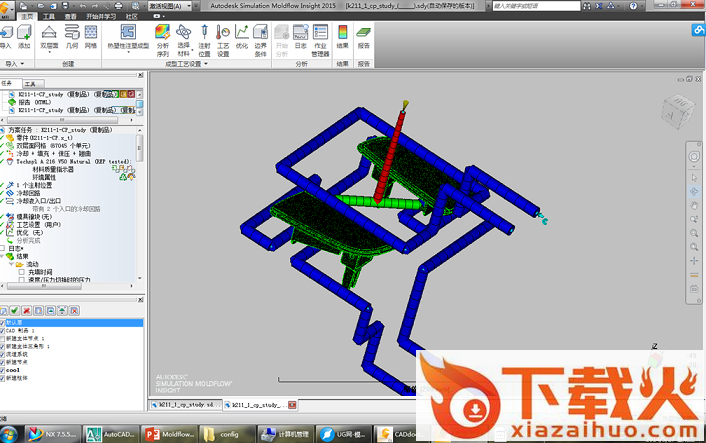The height and width of the screenshot is (443, 706).
Task: Click the keyword search input field
Action: [536, 6]
